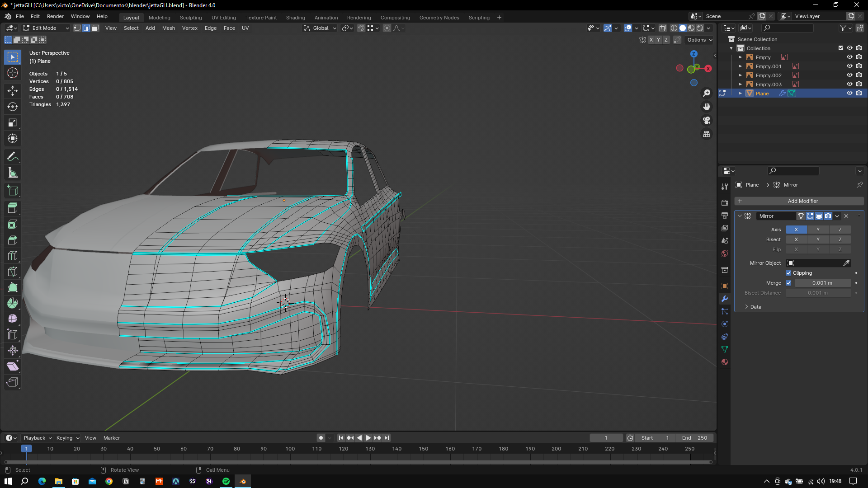Click the camera view icon in viewport

[707, 120]
